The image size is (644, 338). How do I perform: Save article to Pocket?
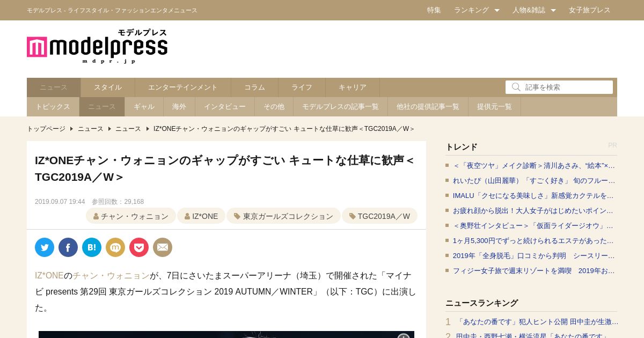click(139, 247)
